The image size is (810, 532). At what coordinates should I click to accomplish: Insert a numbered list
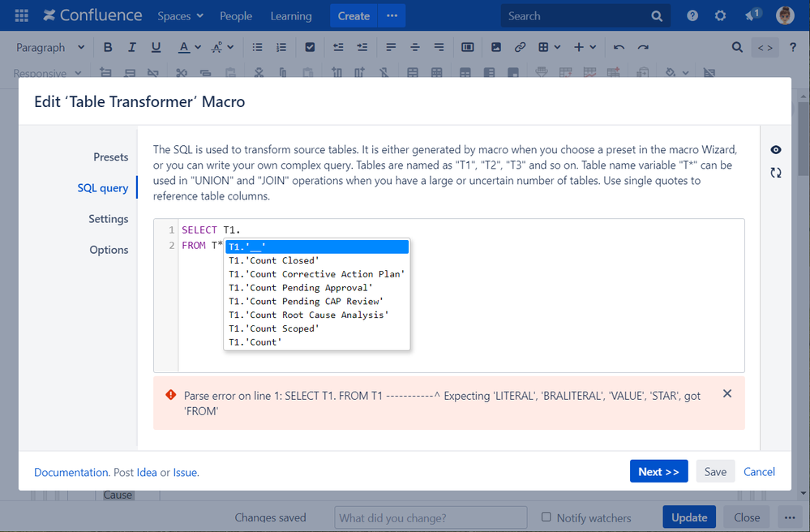point(281,48)
